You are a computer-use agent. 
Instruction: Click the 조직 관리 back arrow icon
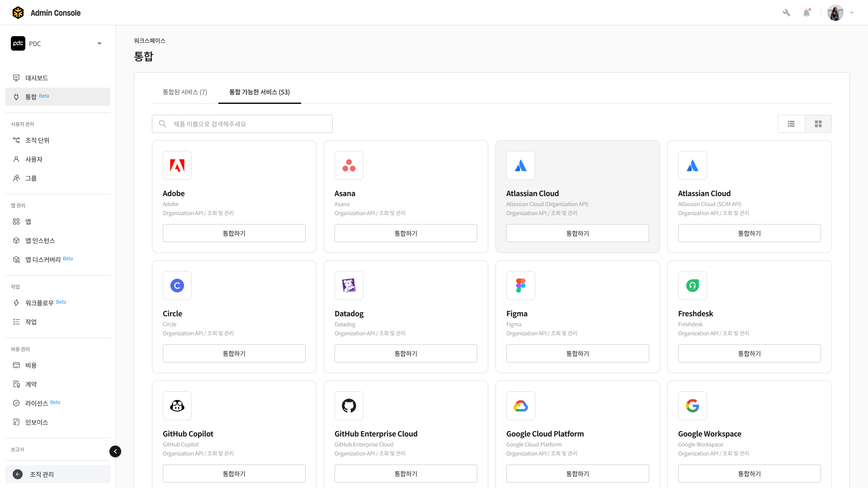(x=18, y=474)
